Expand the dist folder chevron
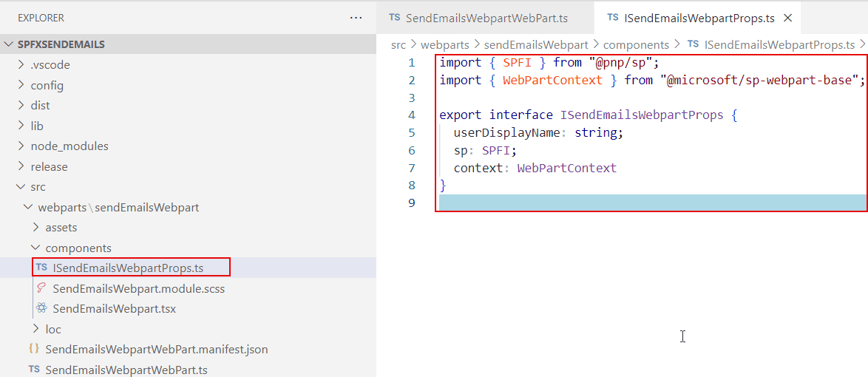Viewport: 868px width, 377px height. pos(21,105)
